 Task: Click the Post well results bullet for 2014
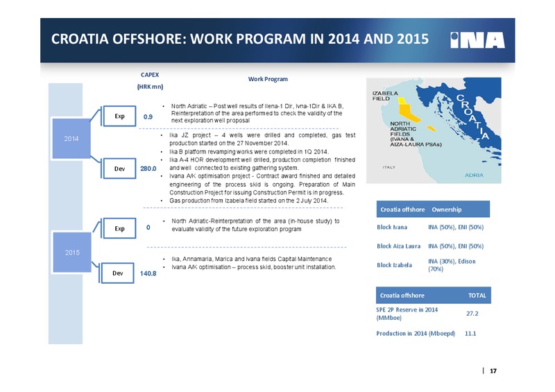pos(257,113)
